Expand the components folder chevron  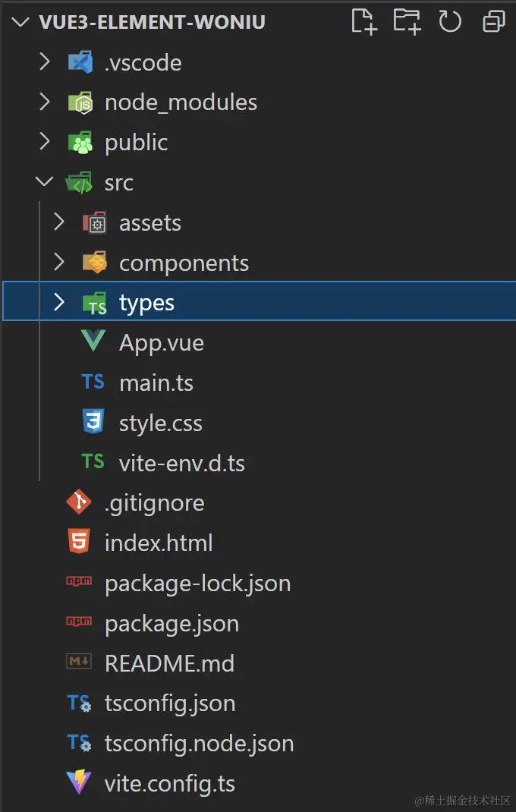tap(59, 262)
